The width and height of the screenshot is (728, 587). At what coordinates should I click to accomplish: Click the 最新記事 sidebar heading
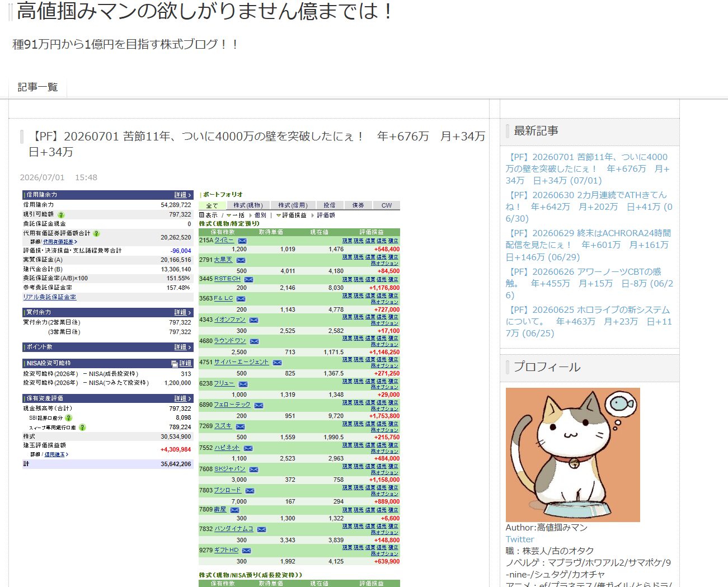(536, 131)
